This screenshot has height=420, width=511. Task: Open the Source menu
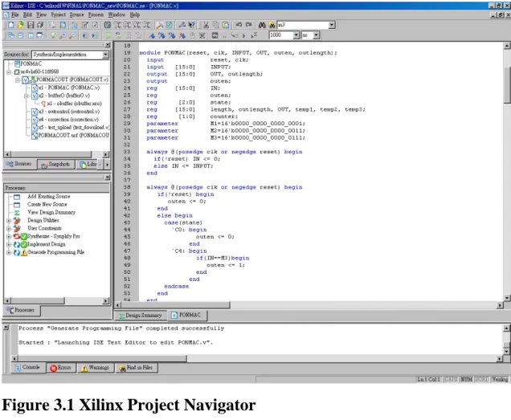click(76, 14)
